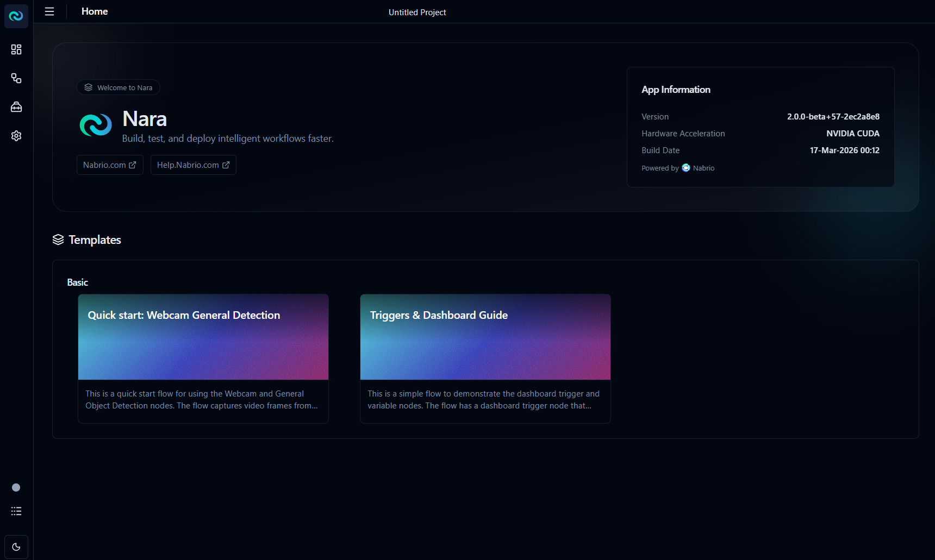
Task: Open the list icon near the sidebar bottom
Action: [16, 511]
